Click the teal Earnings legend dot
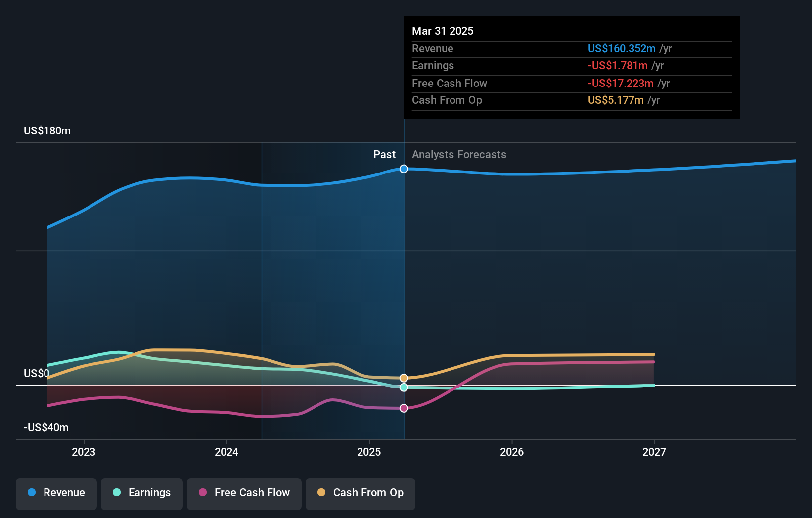 pyautogui.click(x=116, y=493)
